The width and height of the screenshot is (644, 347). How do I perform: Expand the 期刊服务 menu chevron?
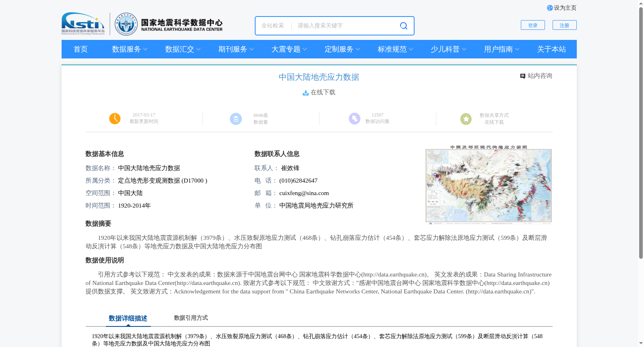coord(252,49)
